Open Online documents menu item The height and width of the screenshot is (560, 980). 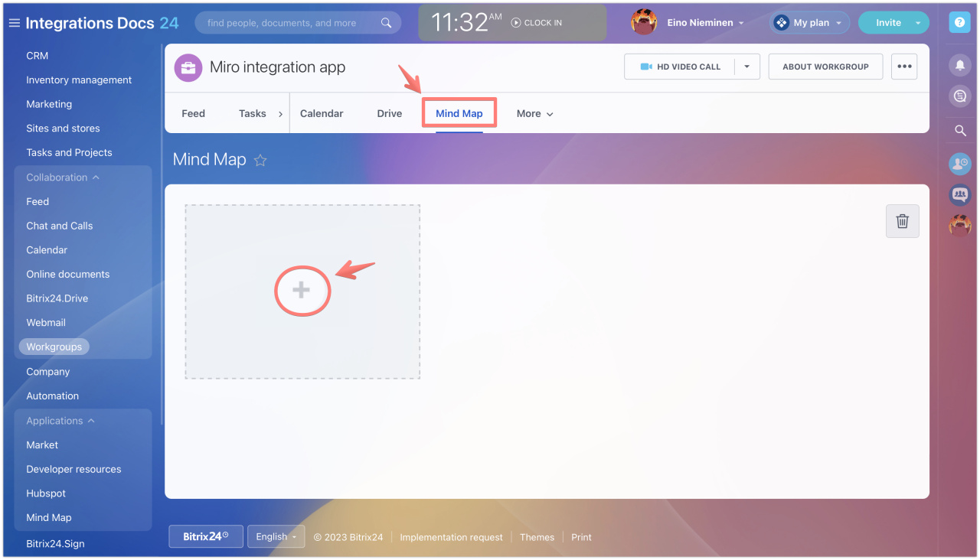click(68, 275)
